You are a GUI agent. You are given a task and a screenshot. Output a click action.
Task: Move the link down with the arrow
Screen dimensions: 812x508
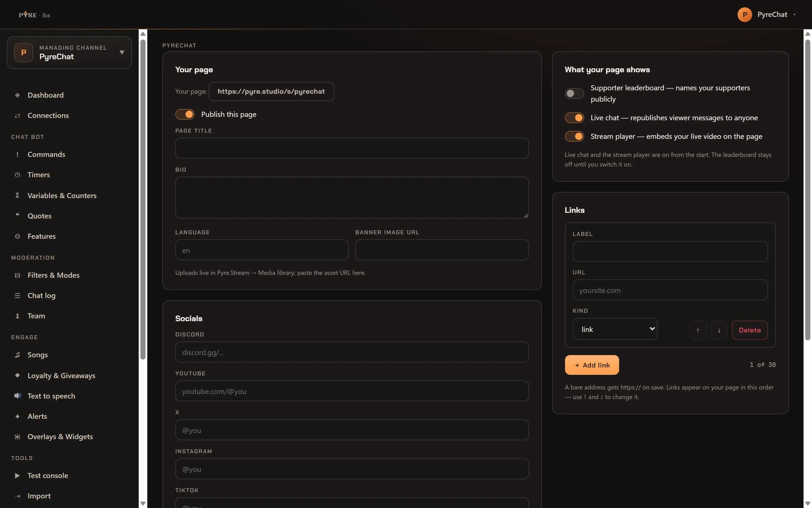(719, 330)
